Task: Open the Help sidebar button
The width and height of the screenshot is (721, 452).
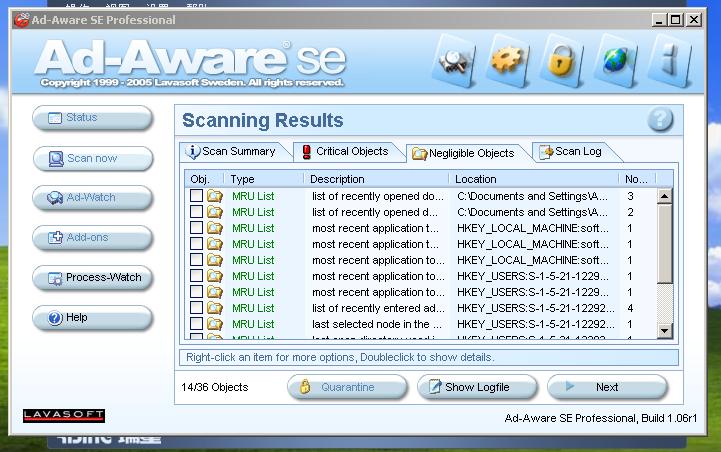Action: coord(92,318)
